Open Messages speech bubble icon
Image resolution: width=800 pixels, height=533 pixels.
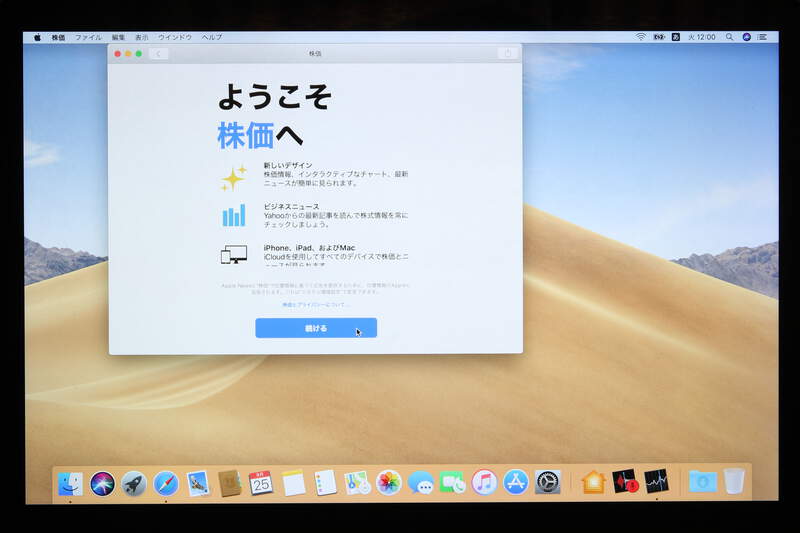tap(421, 483)
